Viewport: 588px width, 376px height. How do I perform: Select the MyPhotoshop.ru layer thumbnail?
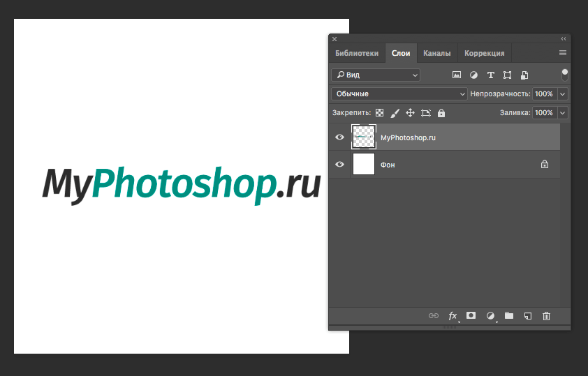click(364, 137)
